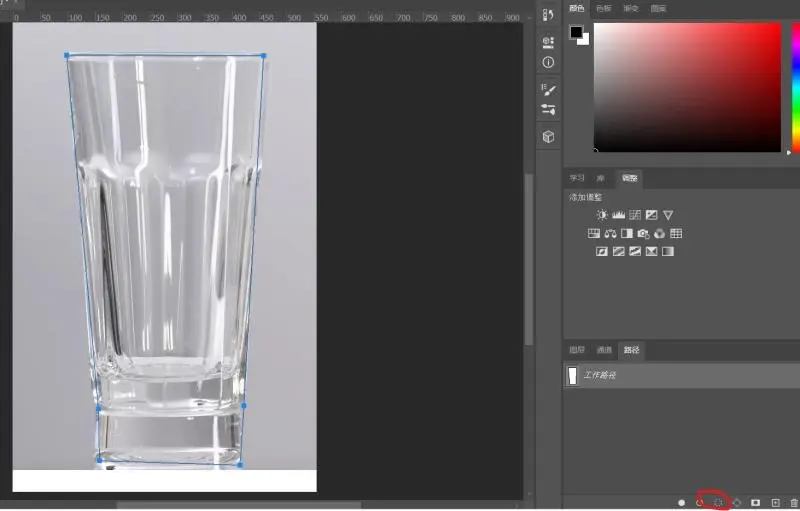Image resolution: width=800 pixels, height=511 pixels.
Task: Click the canvas vertical scrollbar
Action: click(x=529, y=260)
